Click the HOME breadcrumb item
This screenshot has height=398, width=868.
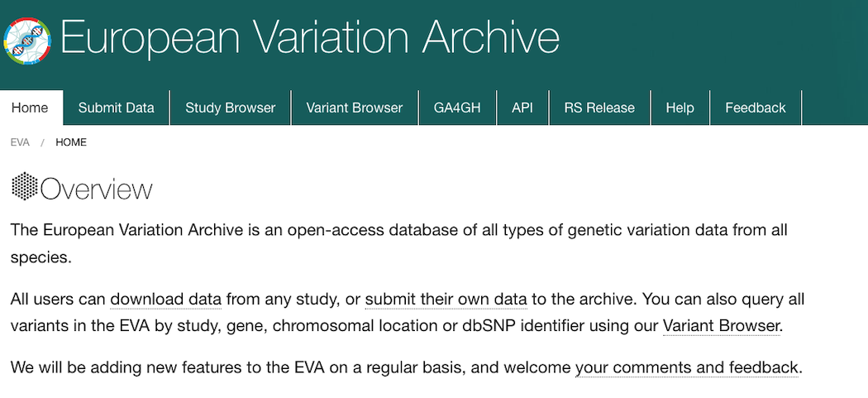coord(71,142)
